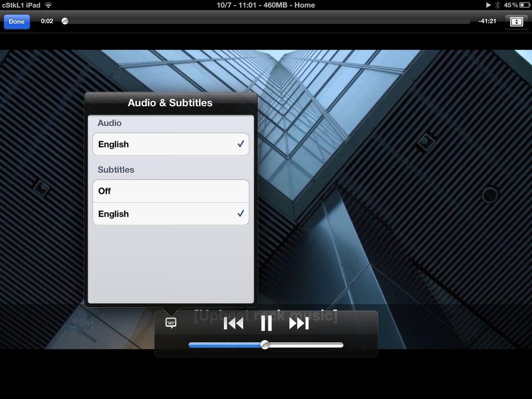Skip forward with the next track button
This screenshot has height=399, width=532.
[x=299, y=323]
